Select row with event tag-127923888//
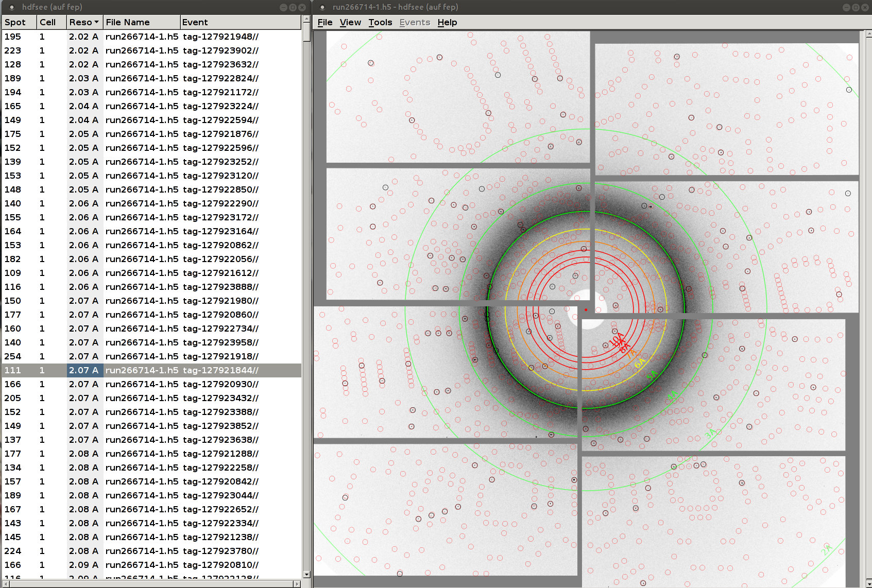Image resolution: width=872 pixels, height=588 pixels. pyautogui.click(x=152, y=287)
